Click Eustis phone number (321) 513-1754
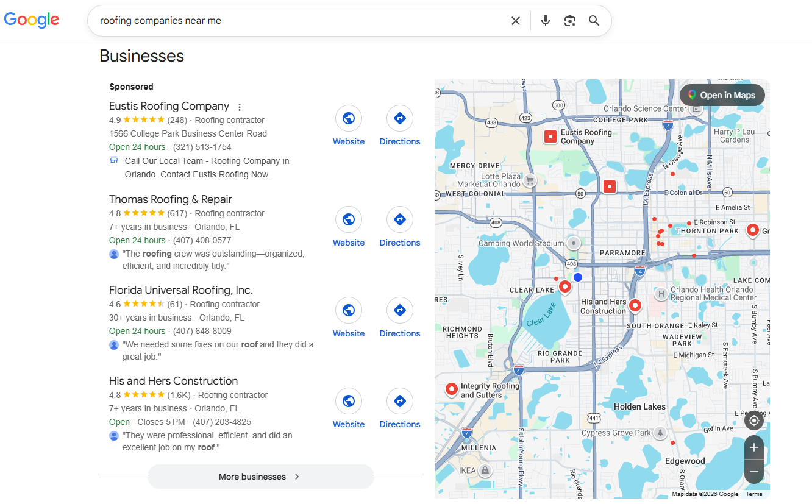 point(202,147)
